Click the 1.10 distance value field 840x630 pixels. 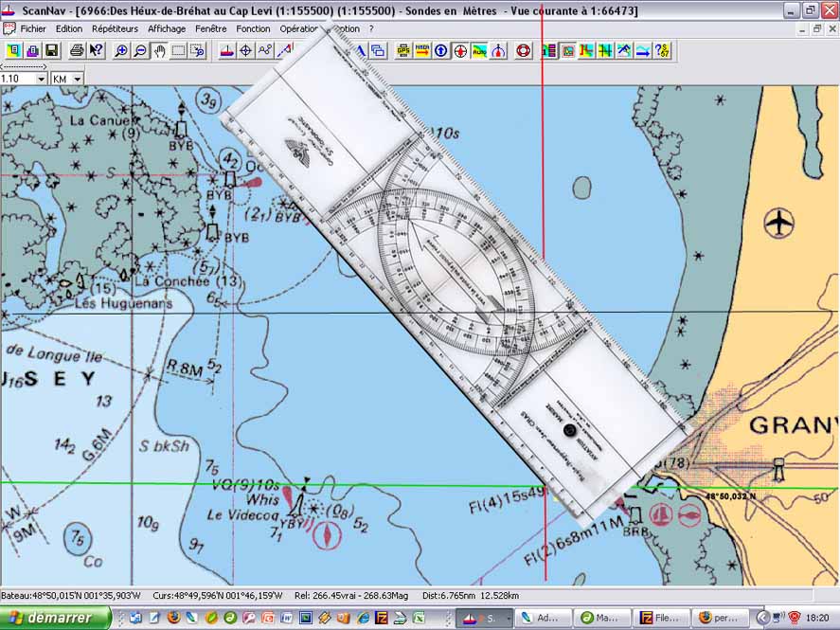pos(18,79)
